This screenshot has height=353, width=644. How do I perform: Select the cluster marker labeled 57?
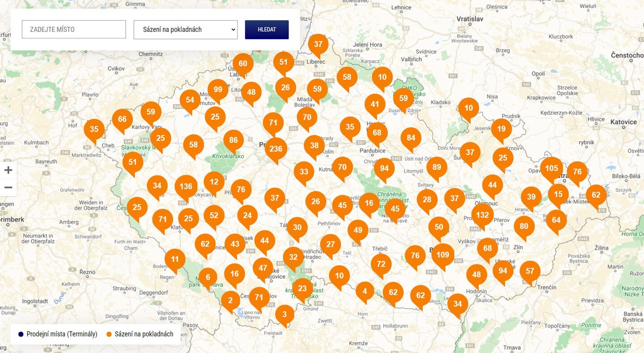[530, 271]
